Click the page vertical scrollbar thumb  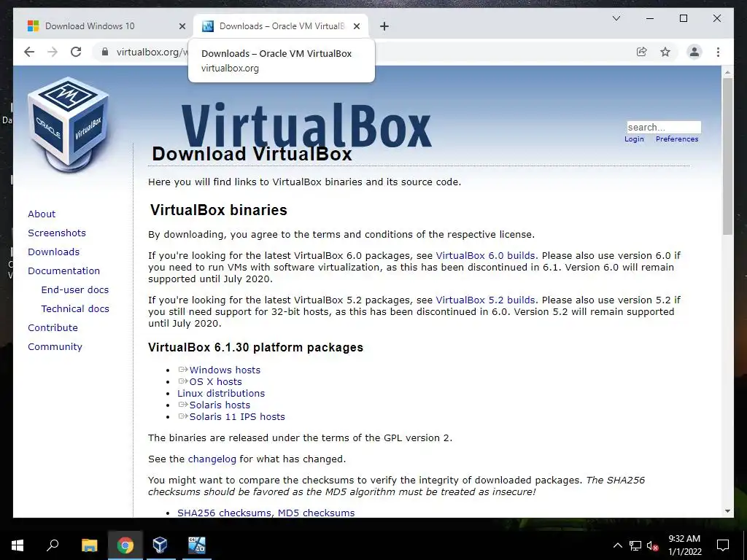tap(727, 156)
